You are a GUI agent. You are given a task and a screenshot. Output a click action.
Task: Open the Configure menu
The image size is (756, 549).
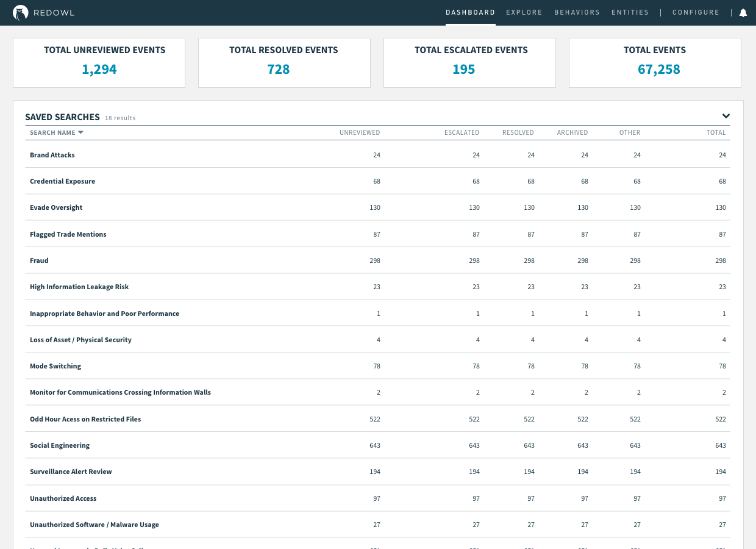[x=696, y=12]
